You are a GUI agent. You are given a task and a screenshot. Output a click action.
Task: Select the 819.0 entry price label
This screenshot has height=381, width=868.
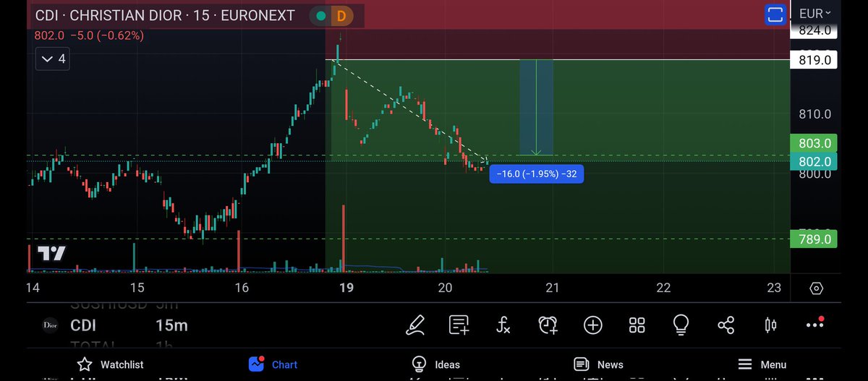click(813, 60)
